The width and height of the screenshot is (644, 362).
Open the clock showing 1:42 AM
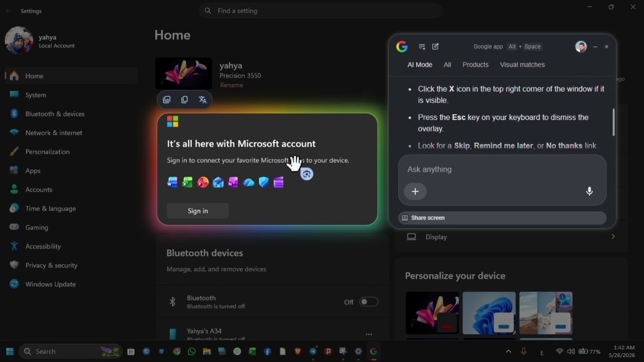click(621, 351)
